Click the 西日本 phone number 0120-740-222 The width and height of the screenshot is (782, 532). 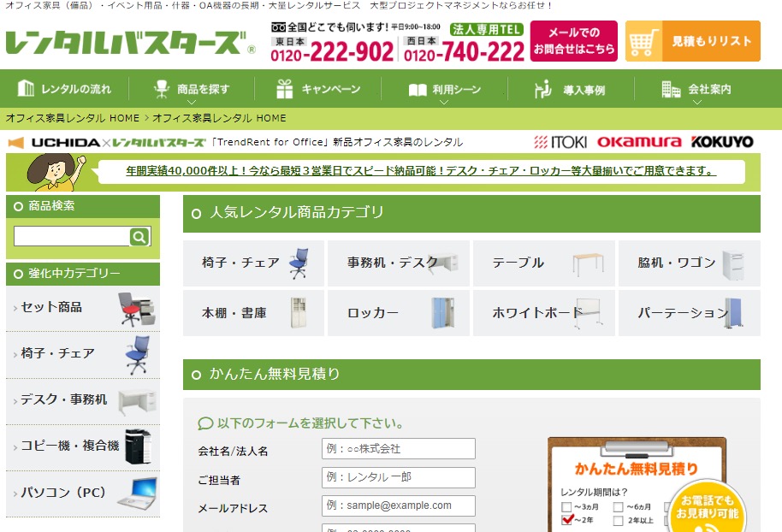[x=465, y=51]
